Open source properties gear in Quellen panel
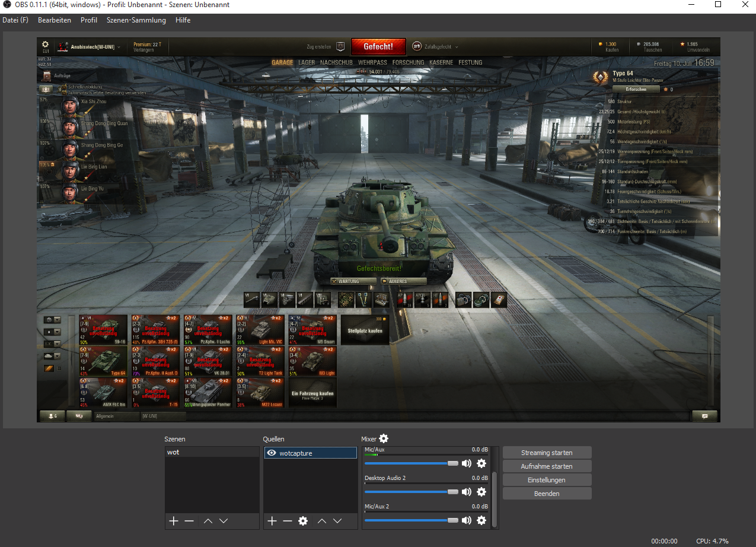The width and height of the screenshot is (756, 547). coord(303,521)
